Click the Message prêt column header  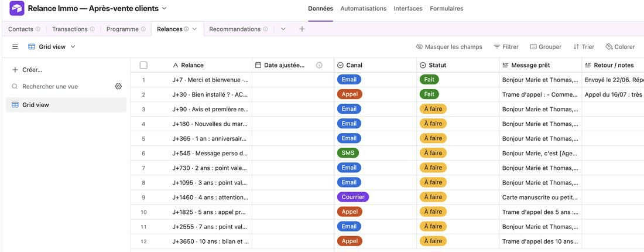coord(540,65)
